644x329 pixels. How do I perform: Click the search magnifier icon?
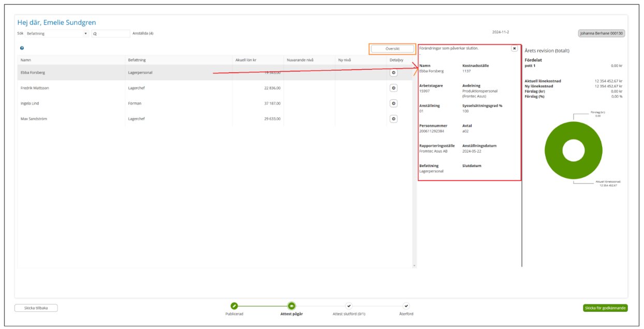tap(96, 34)
